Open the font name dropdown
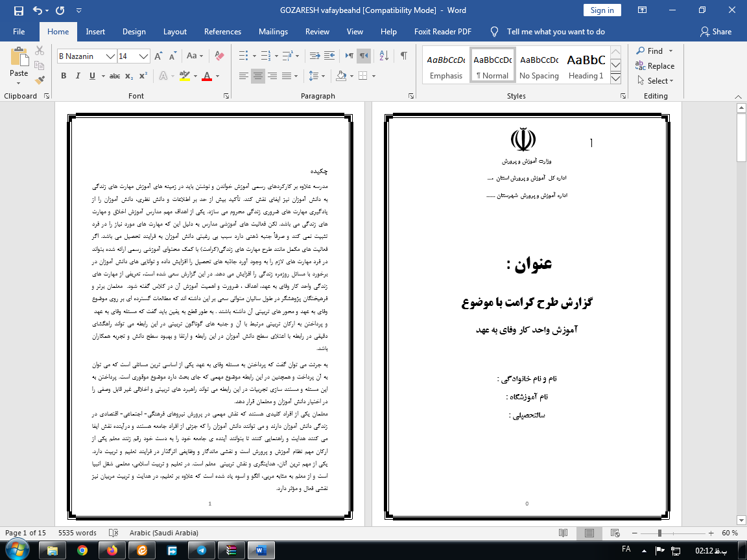 coord(110,56)
